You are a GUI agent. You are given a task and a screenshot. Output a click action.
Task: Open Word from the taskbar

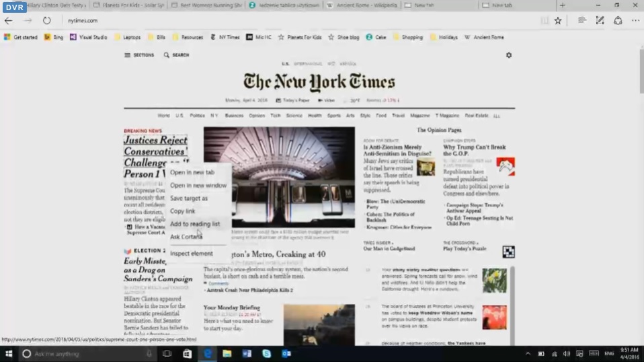[x=247, y=354]
